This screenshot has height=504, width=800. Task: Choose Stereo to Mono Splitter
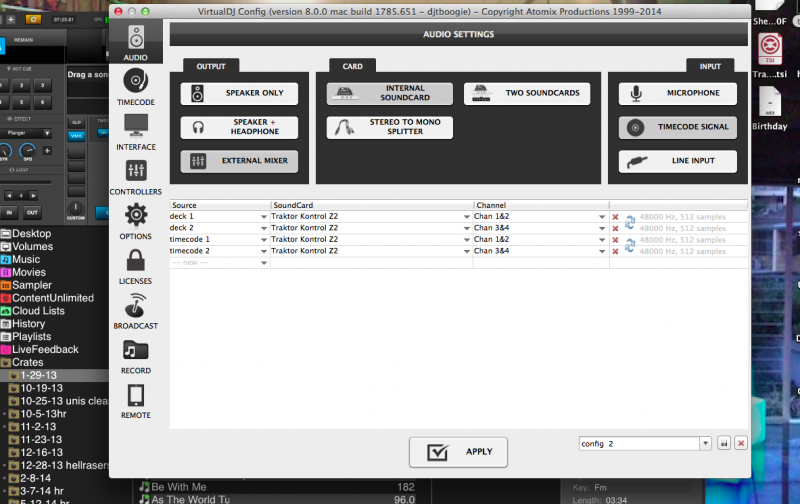(x=390, y=127)
